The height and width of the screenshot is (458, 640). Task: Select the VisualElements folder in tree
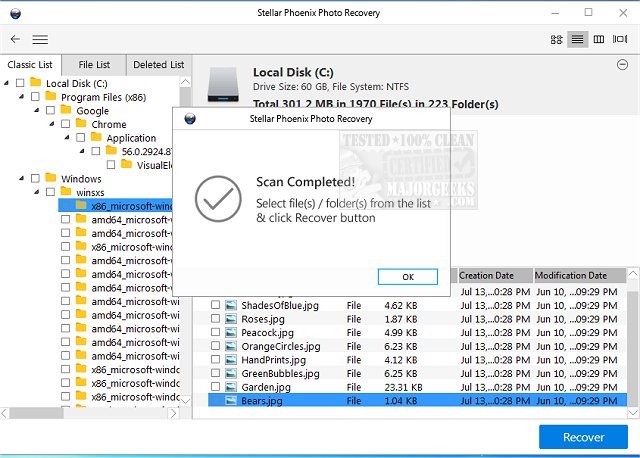[x=154, y=165]
